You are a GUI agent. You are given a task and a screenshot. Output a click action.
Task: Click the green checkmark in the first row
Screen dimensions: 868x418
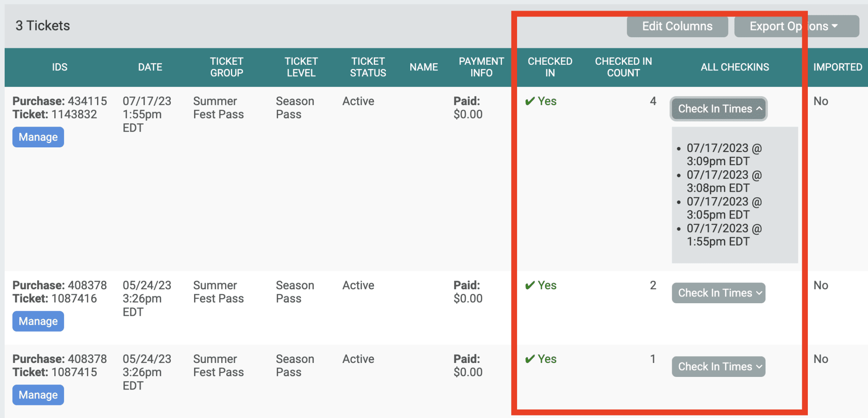[x=529, y=101]
